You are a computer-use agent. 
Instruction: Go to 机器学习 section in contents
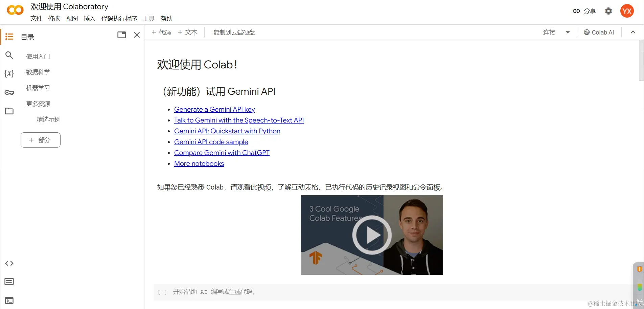(x=38, y=88)
